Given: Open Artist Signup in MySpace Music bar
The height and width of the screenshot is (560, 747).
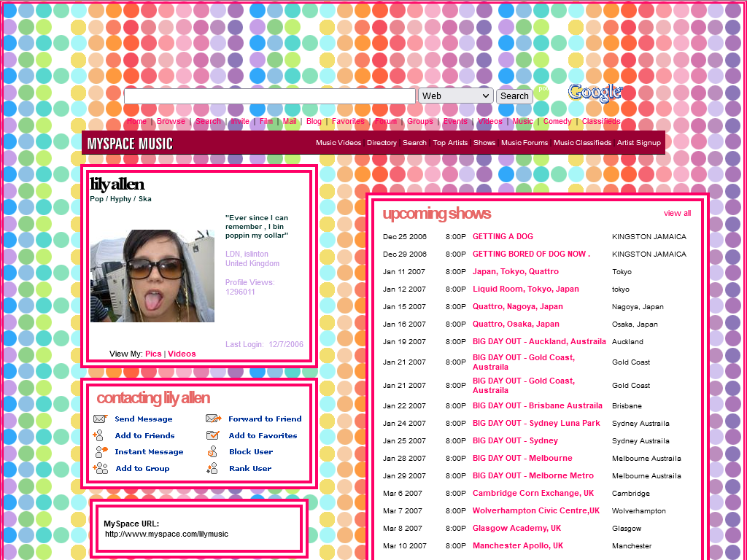Looking at the screenshot, I should point(639,142).
